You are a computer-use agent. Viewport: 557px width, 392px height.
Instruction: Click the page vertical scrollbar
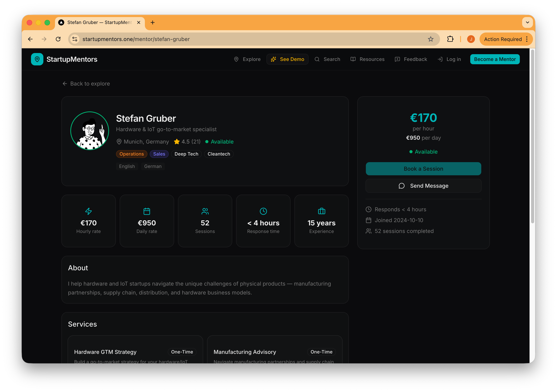coord(532,136)
